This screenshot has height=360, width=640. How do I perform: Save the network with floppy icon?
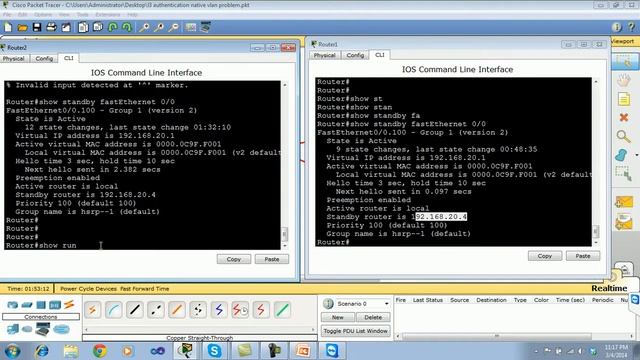[37, 27]
